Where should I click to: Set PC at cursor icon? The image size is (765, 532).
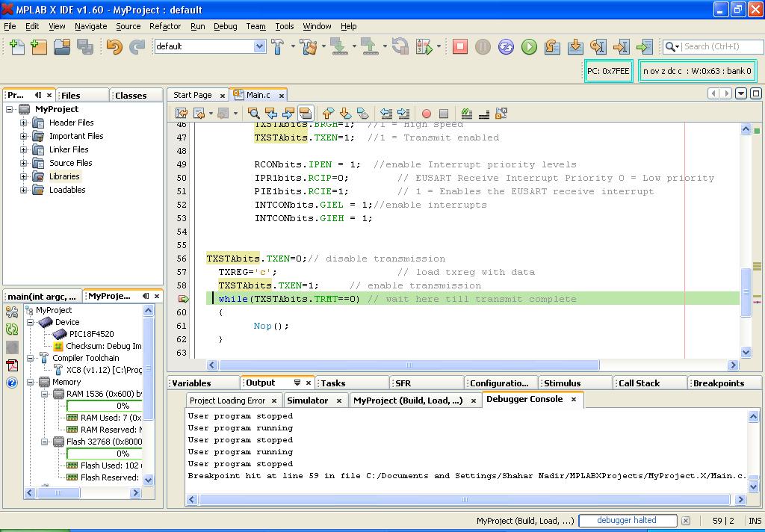coord(621,46)
